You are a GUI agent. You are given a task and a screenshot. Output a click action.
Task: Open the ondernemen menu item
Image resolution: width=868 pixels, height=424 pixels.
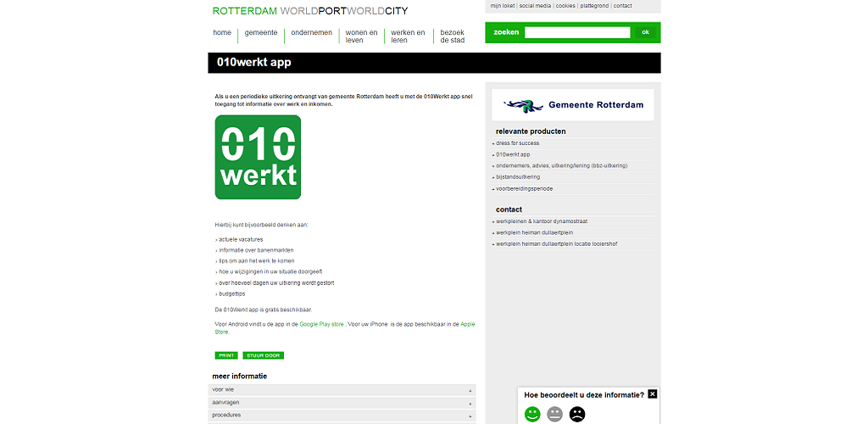[312, 33]
